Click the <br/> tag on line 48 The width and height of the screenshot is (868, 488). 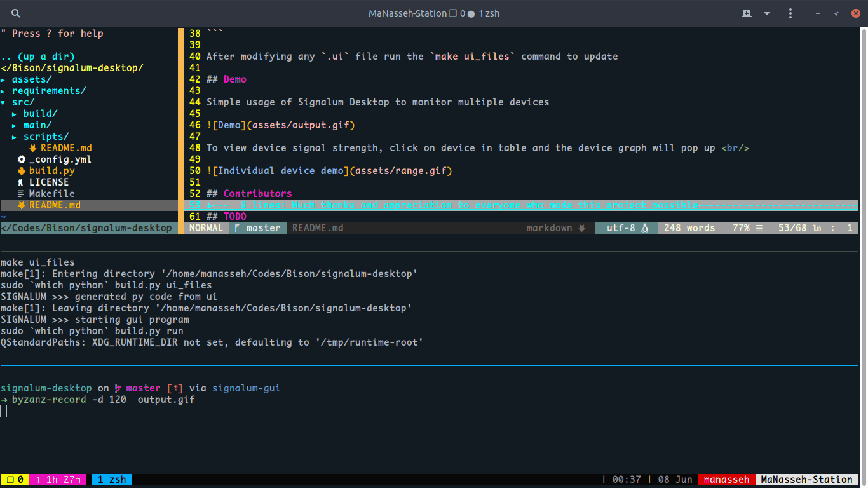point(735,148)
